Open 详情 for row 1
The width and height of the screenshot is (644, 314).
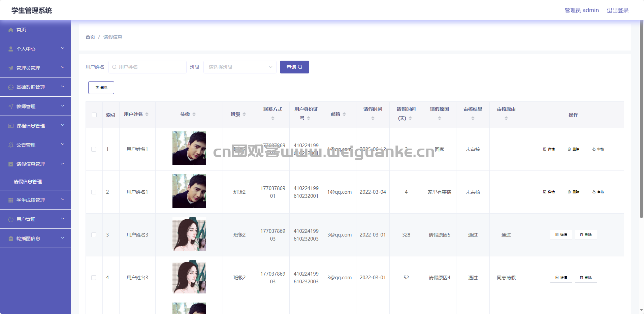(x=549, y=149)
